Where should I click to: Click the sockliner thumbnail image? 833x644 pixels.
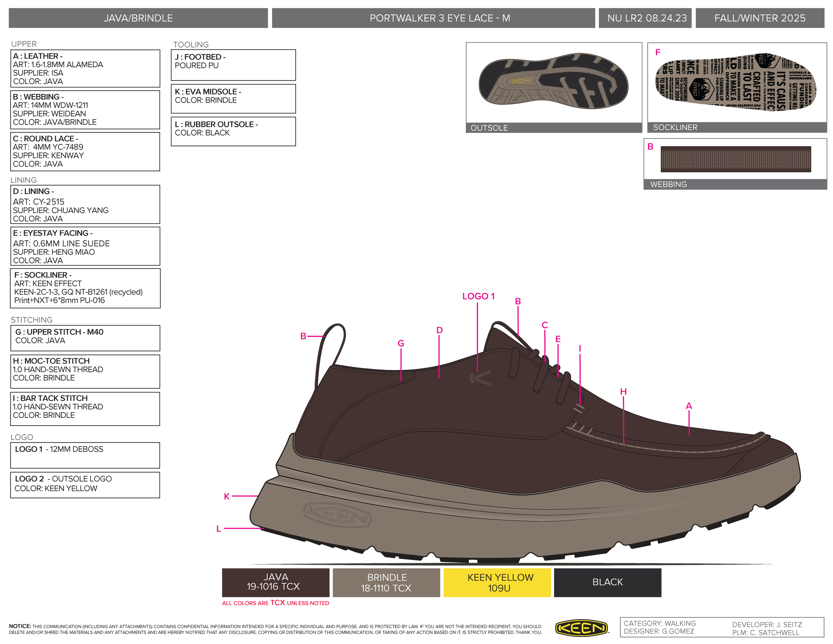pos(736,82)
